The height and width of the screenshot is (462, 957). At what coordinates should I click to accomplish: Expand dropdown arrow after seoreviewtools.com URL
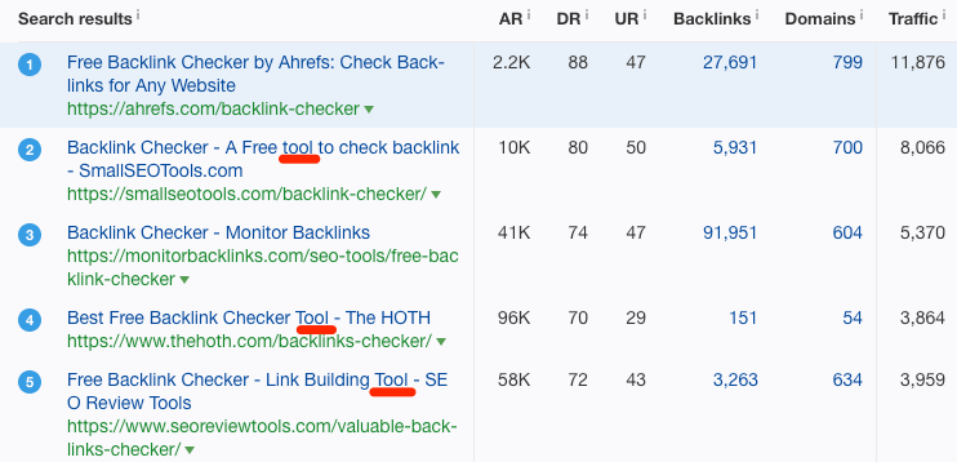coord(189,450)
